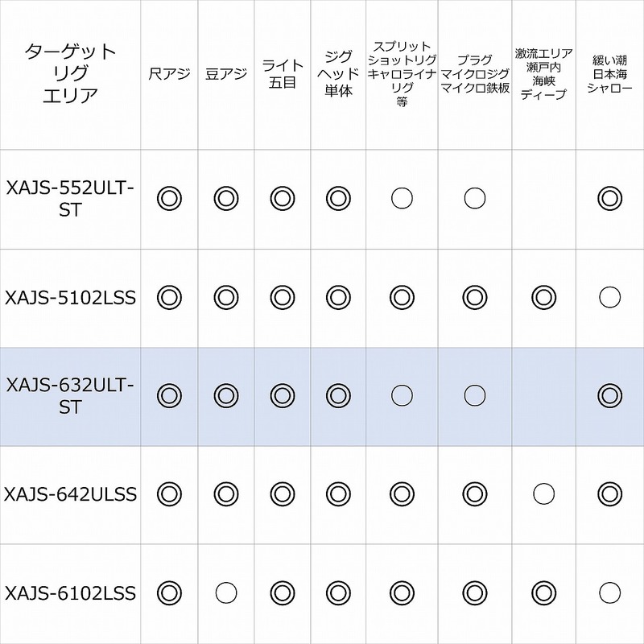Click double circle for XAJS-5102LSS under 激流エリア

pyautogui.click(x=541, y=296)
